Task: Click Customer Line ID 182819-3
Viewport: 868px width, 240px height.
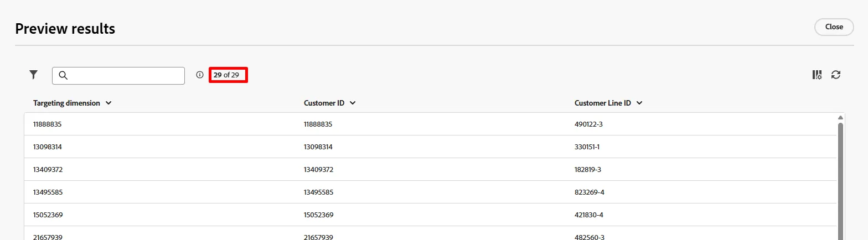Action: [588, 170]
